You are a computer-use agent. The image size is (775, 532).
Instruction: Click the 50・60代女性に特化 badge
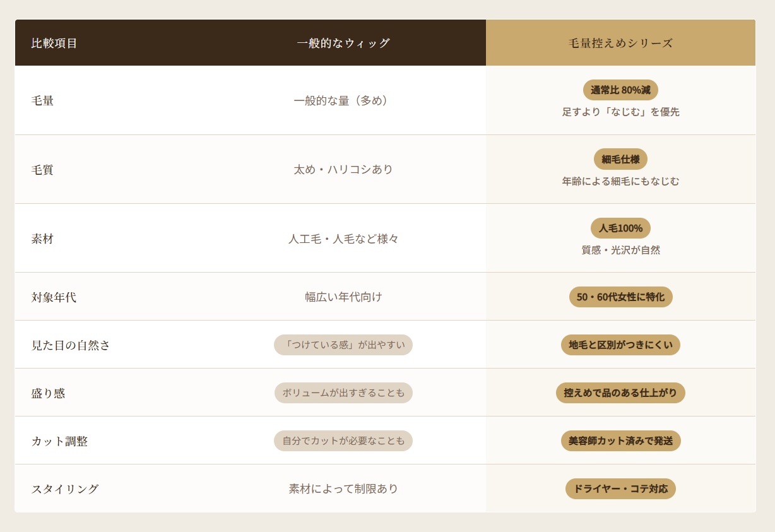(x=620, y=297)
